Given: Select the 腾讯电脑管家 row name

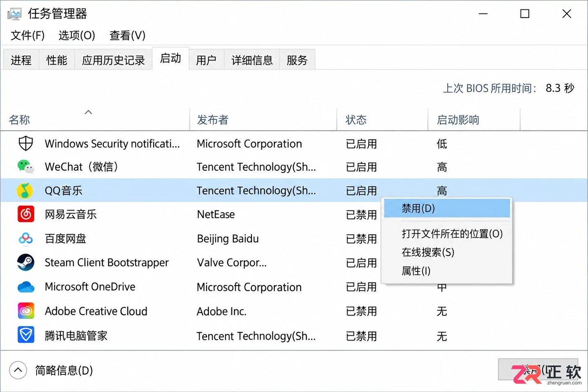Looking at the screenshot, I should (x=76, y=336).
